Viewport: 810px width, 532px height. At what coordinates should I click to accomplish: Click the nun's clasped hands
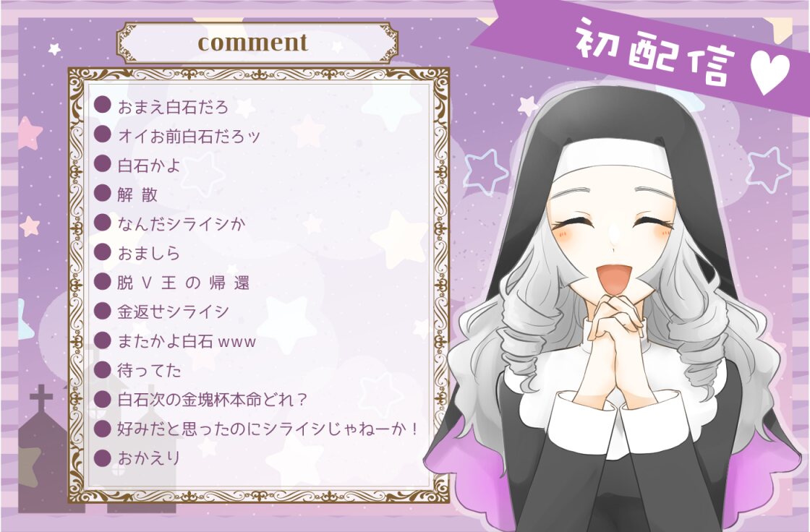pyautogui.click(x=617, y=319)
